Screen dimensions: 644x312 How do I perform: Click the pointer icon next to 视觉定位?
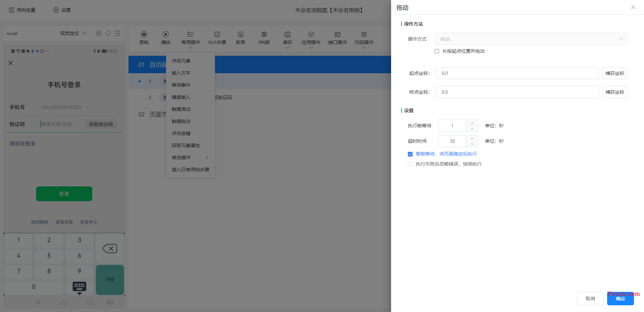[99, 33]
